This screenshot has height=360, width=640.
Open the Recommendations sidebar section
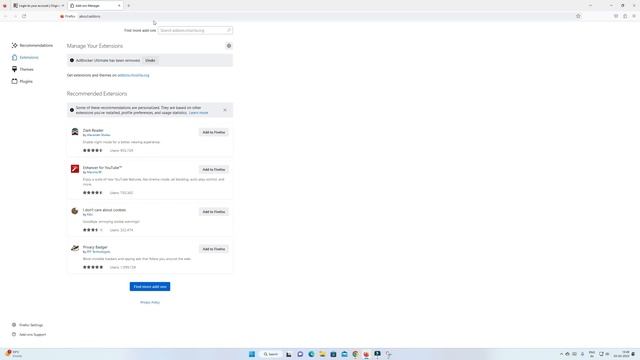[32, 45]
